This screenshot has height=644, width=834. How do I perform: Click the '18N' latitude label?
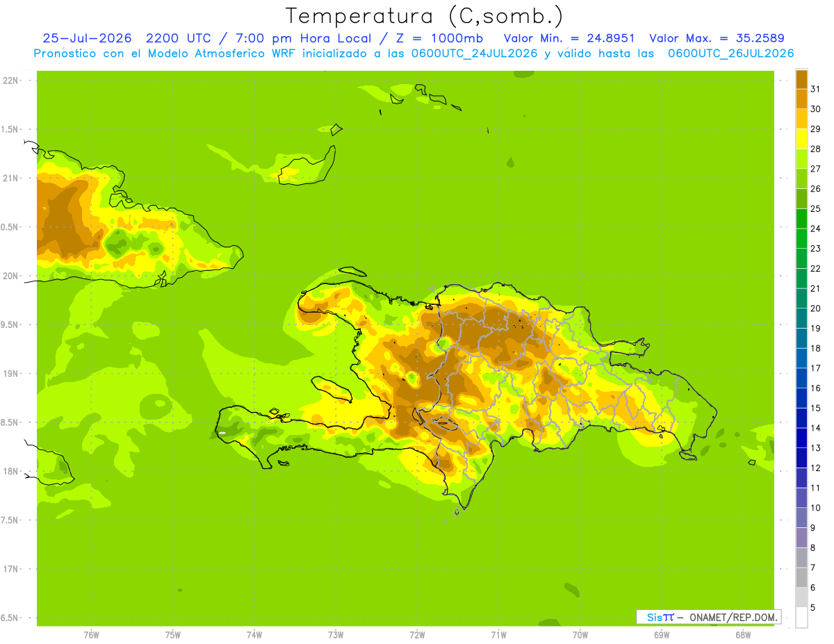pyautogui.click(x=10, y=472)
